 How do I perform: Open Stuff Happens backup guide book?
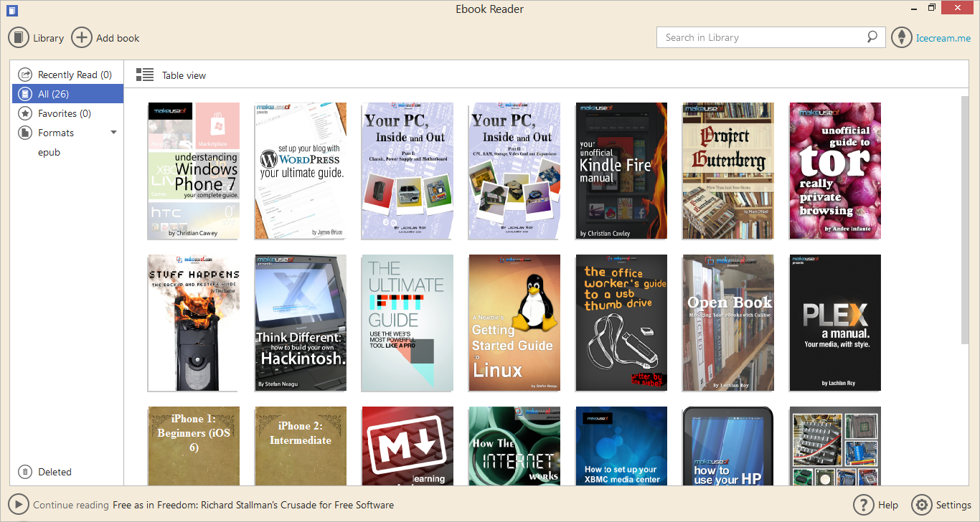pos(193,323)
